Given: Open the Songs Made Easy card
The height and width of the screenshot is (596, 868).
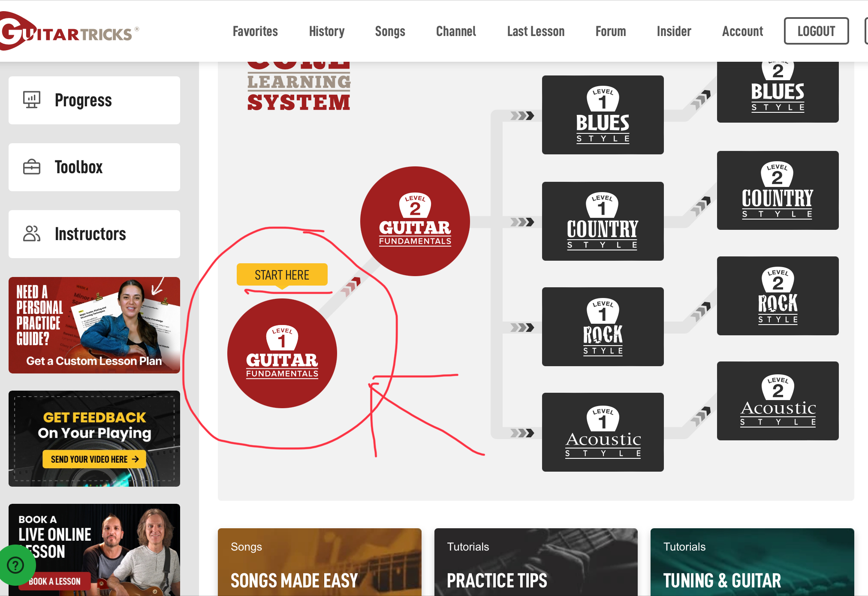Looking at the screenshot, I should (x=319, y=562).
